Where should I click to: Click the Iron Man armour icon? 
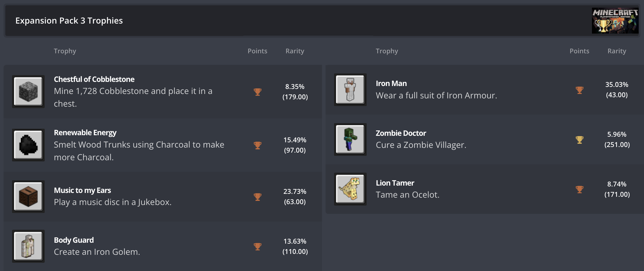coord(350,90)
